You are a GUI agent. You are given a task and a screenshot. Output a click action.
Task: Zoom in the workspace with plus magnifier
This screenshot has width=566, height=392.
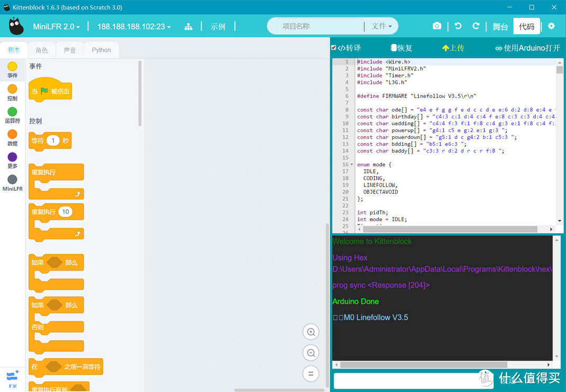click(311, 332)
